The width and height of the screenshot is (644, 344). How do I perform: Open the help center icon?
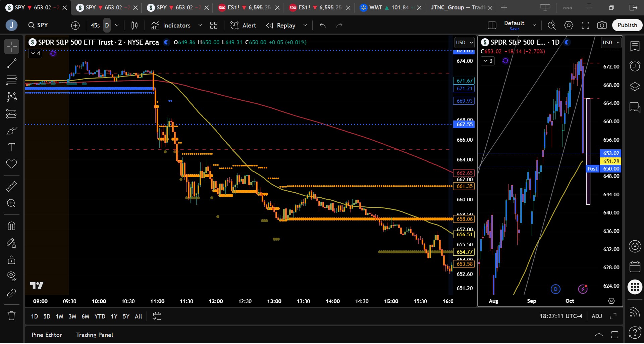tap(635, 333)
